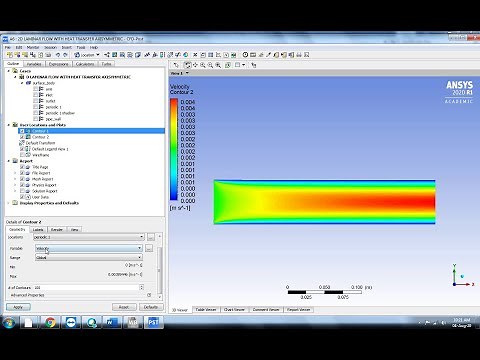This screenshot has height=360, width=480.
Task: Switch to the Chart Viewer tab
Action: [x=234, y=310]
